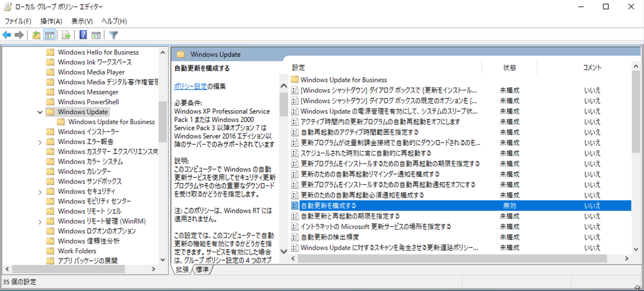Click the tree pane horizontal scroll right arrow
This screenshot has width=644, height=291.
tap(153, 269)
